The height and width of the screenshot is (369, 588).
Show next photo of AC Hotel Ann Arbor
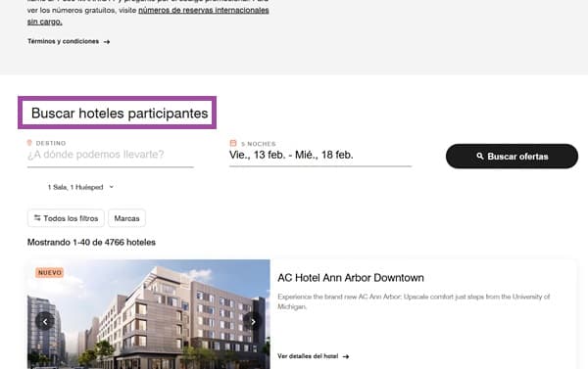pyautogui.click(x=253, y=321)
